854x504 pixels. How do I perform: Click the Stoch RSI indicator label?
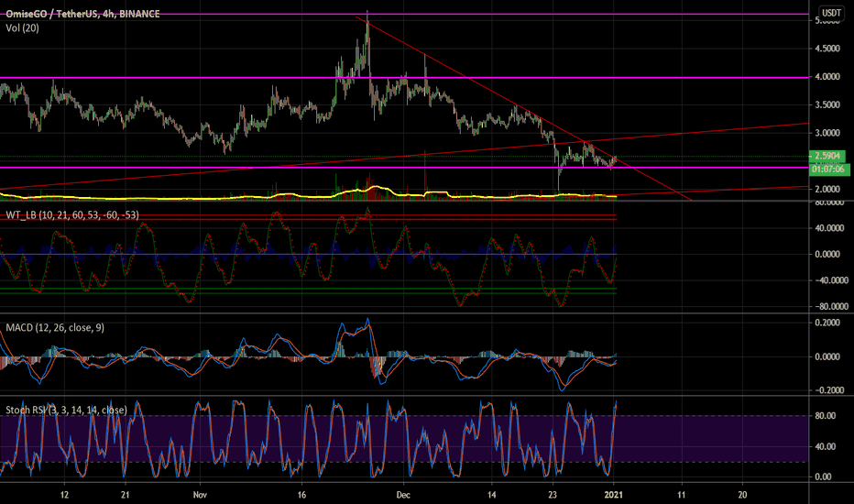67,410
